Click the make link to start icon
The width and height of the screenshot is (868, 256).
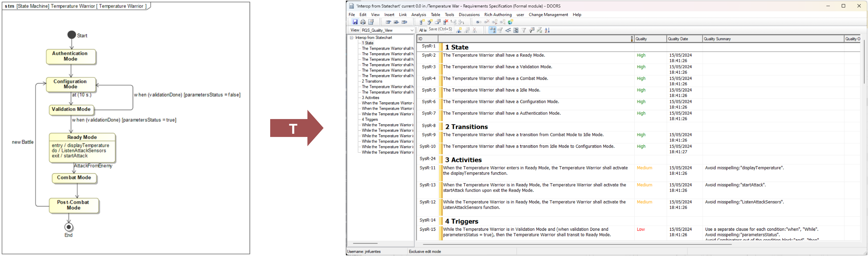[x=502, y=22]
